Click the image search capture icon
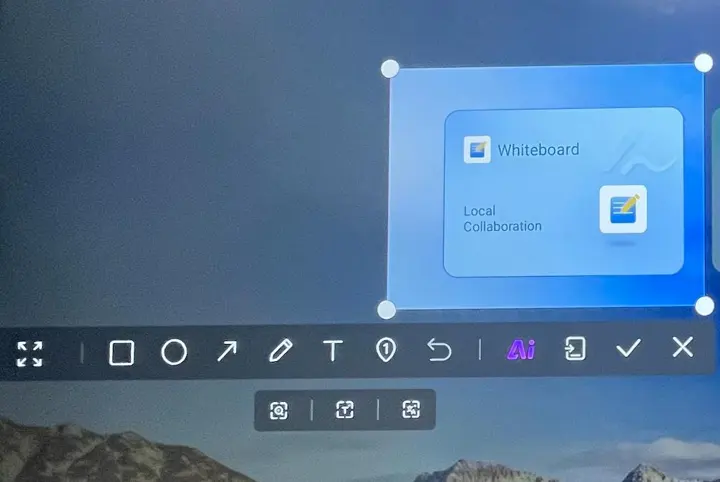Image resolution: width=720 pixels, height=482 pixels. pyautogui.click(x=279, y=410)
